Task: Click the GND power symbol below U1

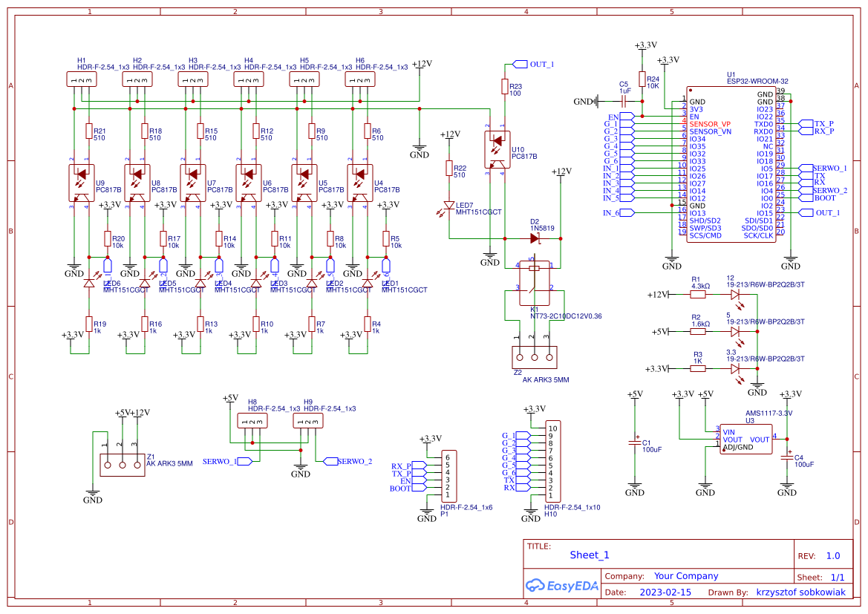Action: tap(671, 258)
